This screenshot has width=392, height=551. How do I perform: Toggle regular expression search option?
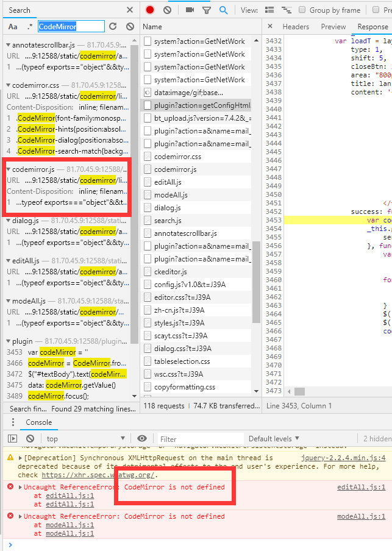[x=30, y=27]
